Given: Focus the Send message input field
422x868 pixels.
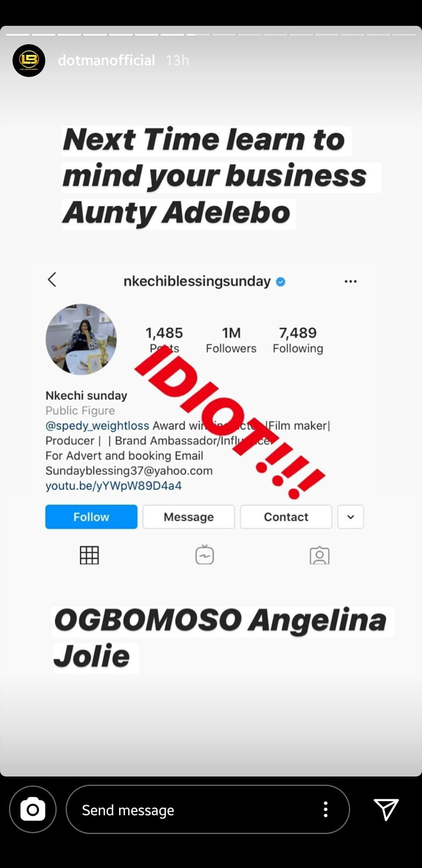Looking at the screenshot, I should 208,810.
